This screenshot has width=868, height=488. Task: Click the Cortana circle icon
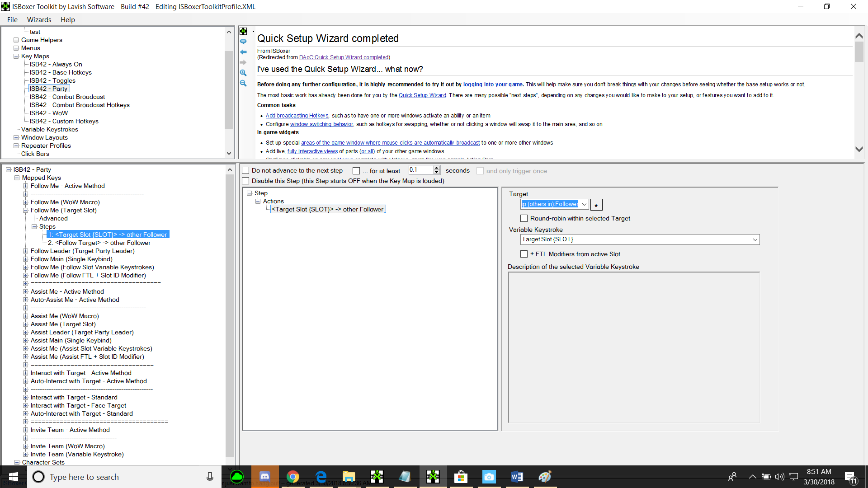[38, 477]
